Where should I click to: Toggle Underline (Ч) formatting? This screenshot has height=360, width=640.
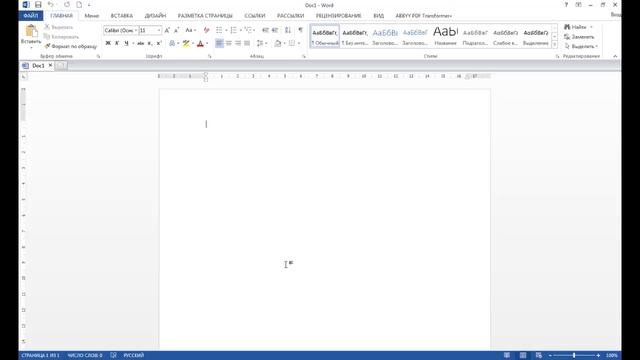tap(126, 43)
